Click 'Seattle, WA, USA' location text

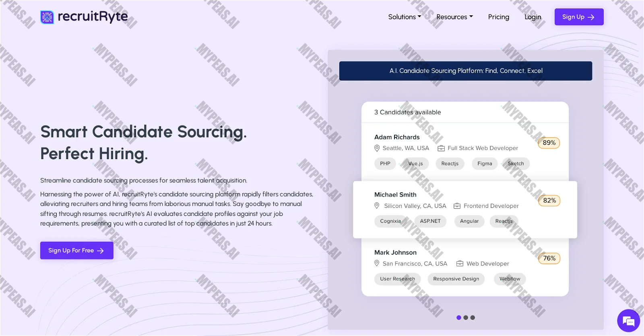(x=406, y=148)
